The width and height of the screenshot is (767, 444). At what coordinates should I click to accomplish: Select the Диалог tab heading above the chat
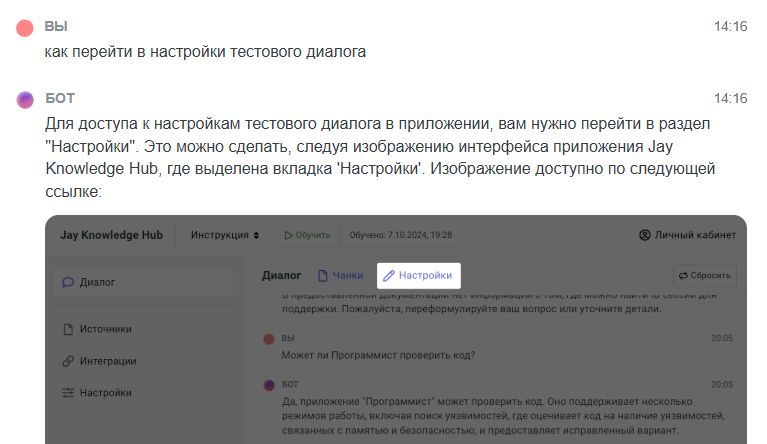point(282,275)
